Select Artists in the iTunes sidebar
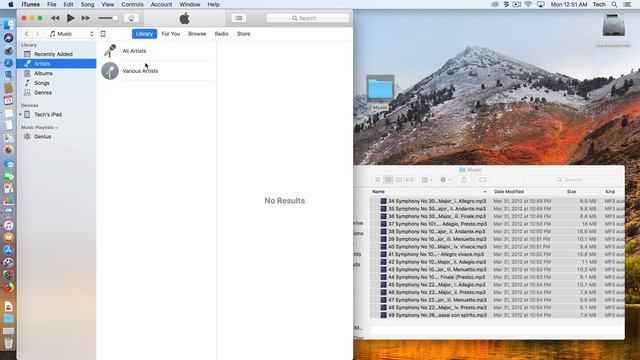 click(56, 64)
